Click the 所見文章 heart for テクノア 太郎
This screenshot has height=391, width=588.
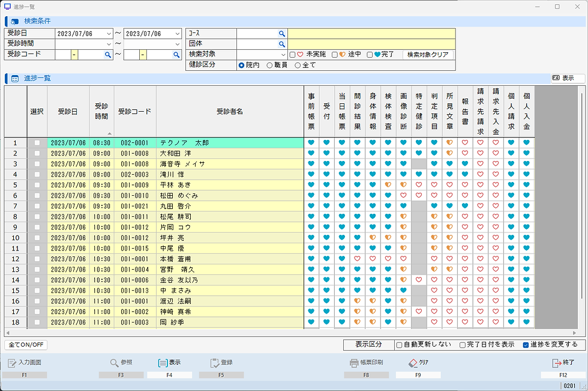[x=449, y=142]
